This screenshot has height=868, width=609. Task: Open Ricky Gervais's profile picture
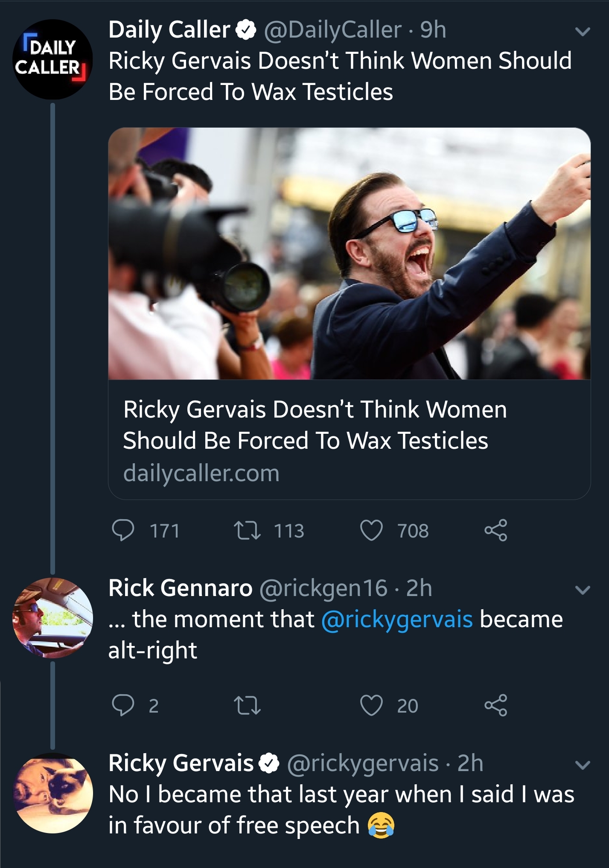pos(52,793)
